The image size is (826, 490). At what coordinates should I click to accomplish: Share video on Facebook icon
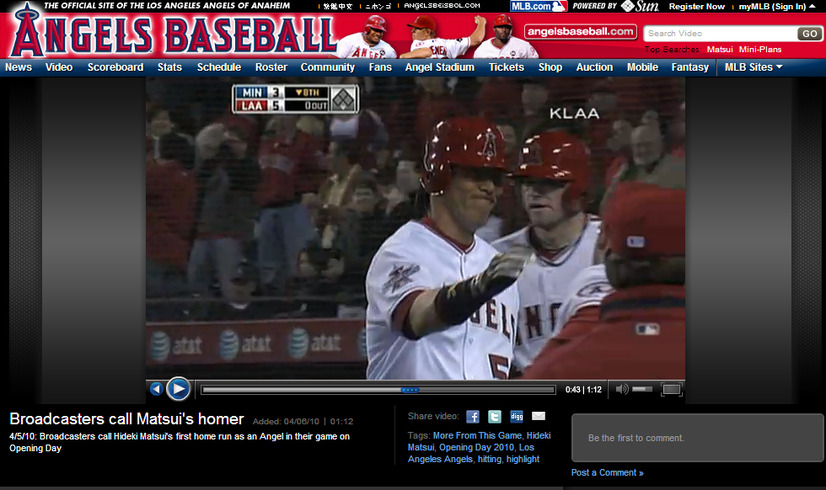(473, 416)
